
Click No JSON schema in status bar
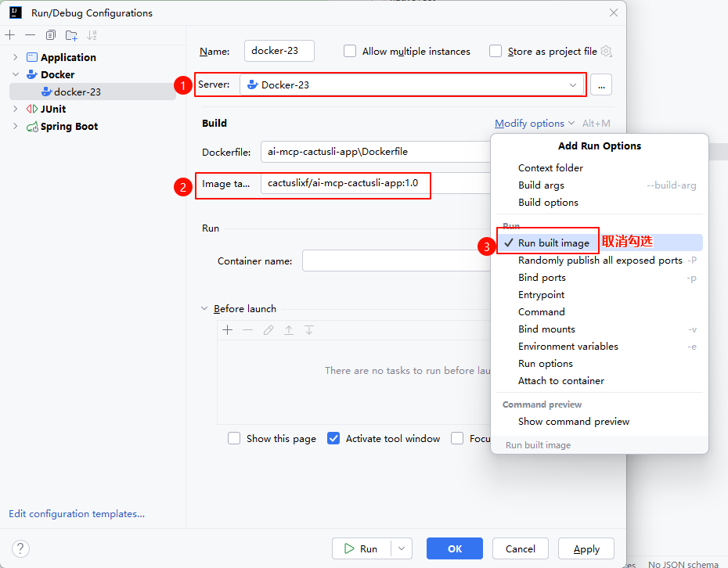point(683,564)
